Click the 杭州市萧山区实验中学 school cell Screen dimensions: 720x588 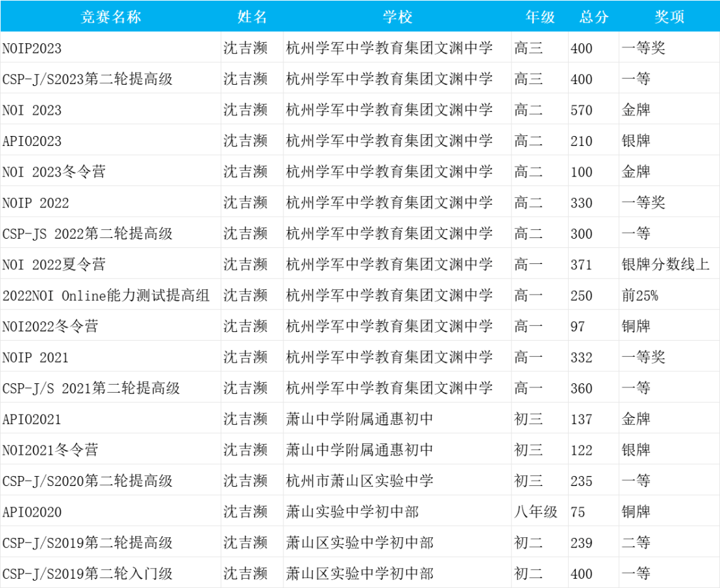(x=359, y=481)
